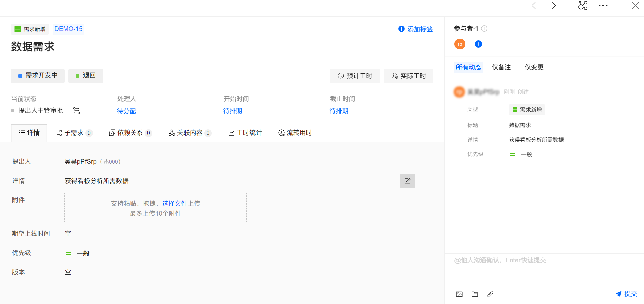Click the 选择文件 upload link

[175, 203]
